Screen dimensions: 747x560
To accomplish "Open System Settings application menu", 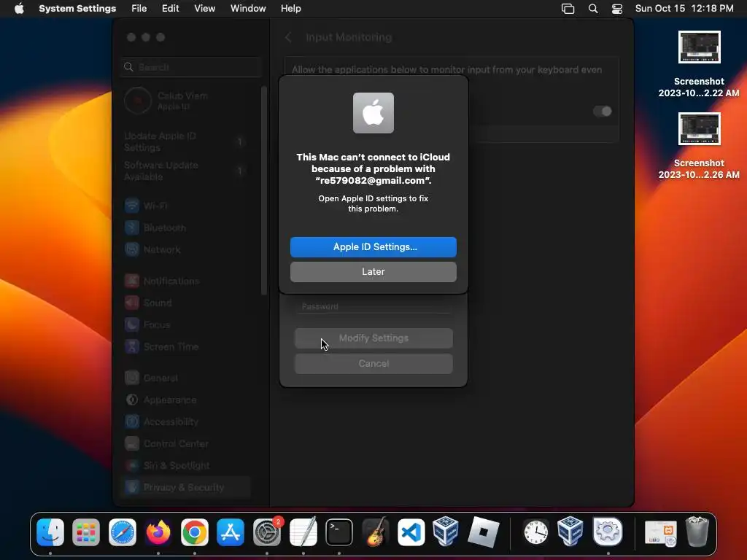I will (x=77, y=9).
